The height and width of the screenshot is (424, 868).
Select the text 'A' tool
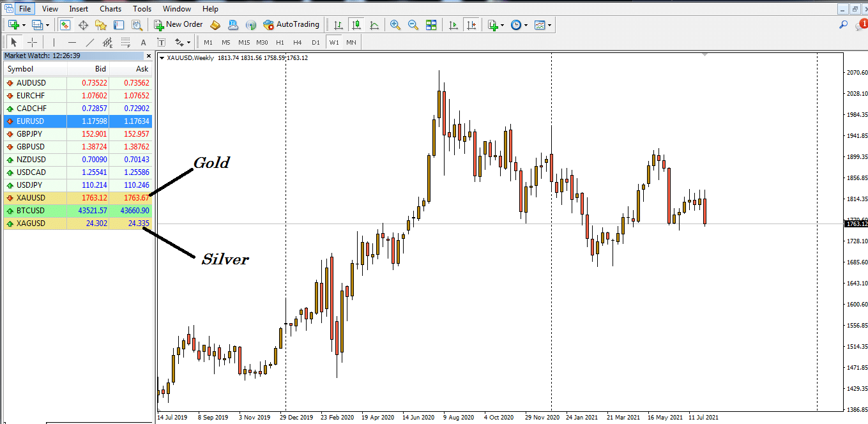(144, 43)
